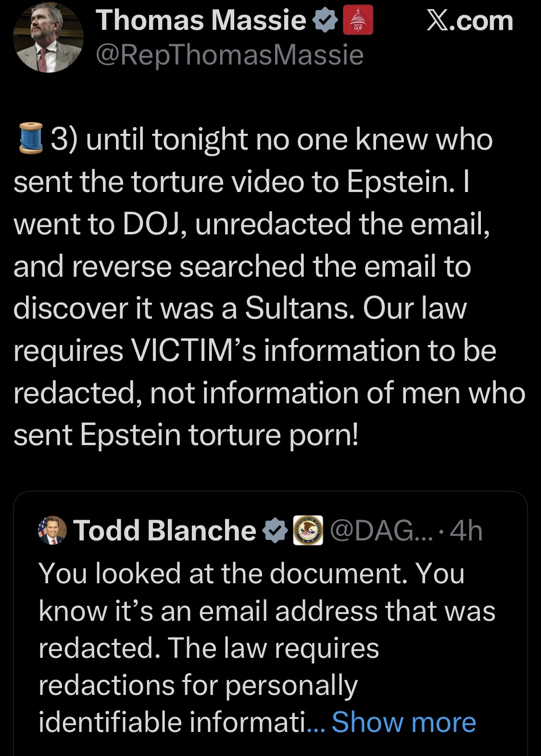The height and width of the screenshot is (756, 541).
Task: Open the @RepThomasMassie handle link
Action: click(229, 55)
